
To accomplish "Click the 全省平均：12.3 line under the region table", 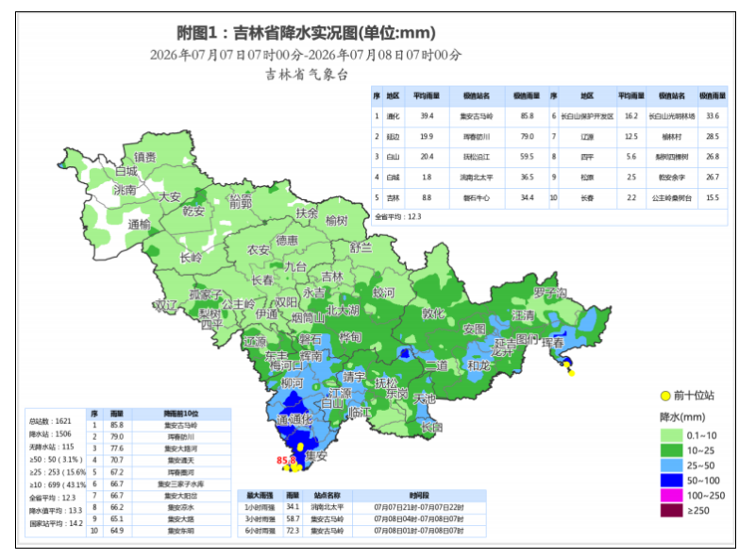I will pyautogui.click(x=398, y=217).
